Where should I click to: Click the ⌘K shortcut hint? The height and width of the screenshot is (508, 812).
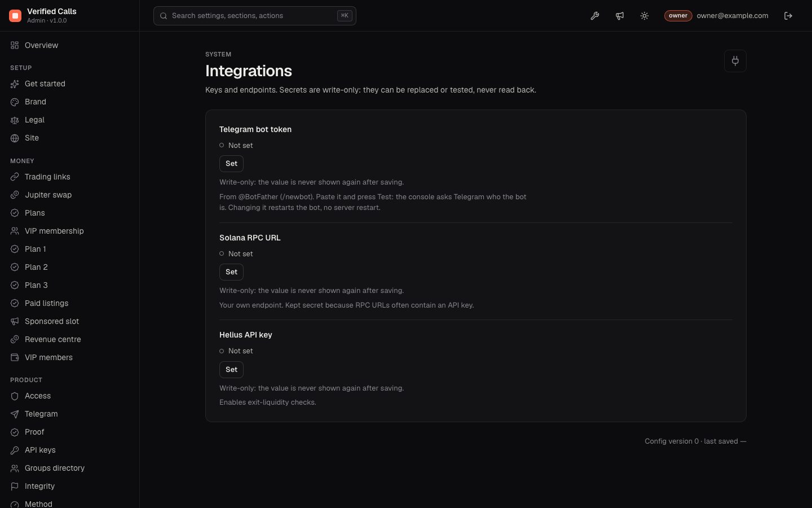[x=345, y=16]
